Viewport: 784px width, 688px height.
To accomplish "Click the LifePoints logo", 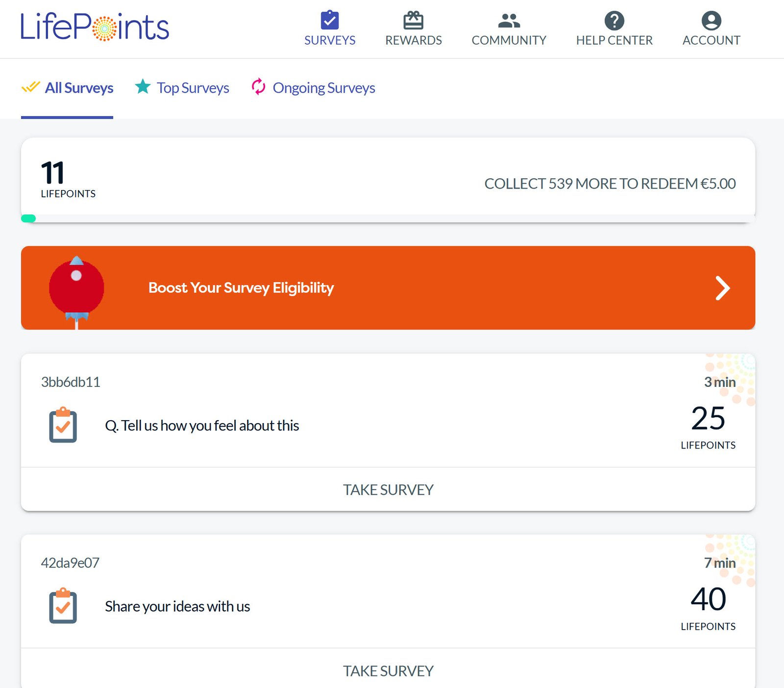I will pos(95,27).
